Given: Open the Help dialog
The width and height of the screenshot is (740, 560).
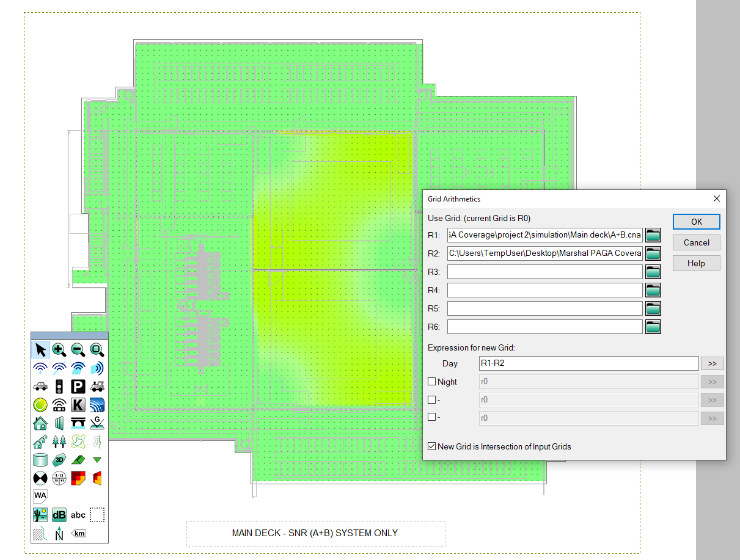Looking at the screenshot, I should [696, 263].
